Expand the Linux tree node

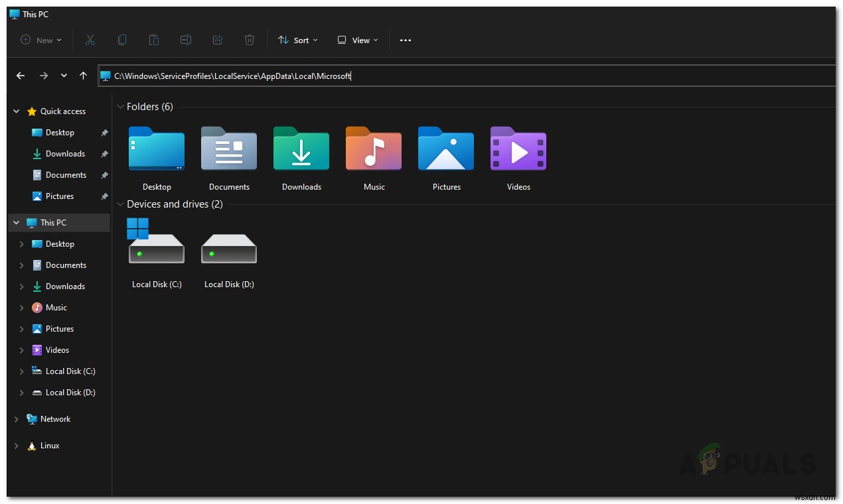click(17, 446)
